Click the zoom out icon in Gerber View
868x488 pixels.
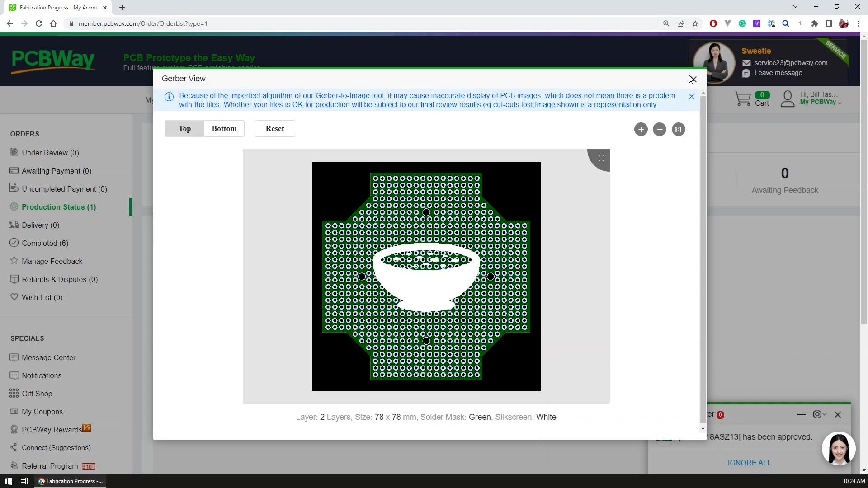659,129
